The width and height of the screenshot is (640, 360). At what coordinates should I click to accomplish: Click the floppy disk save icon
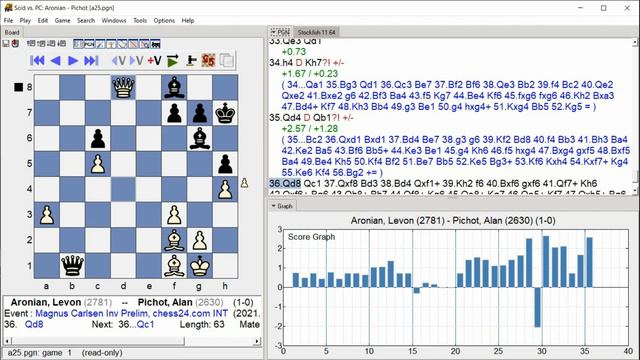click(x=6, y=43)
